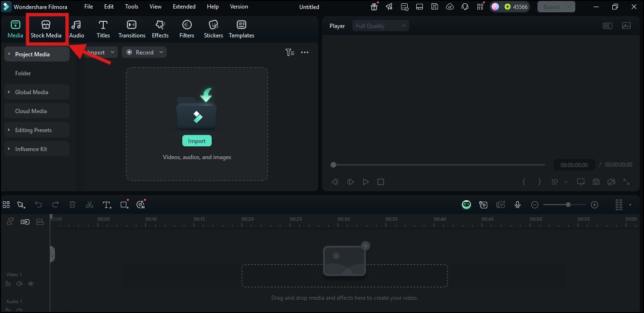Open the Effects panel
The image size is (644, 313).
tap(160, 28)
